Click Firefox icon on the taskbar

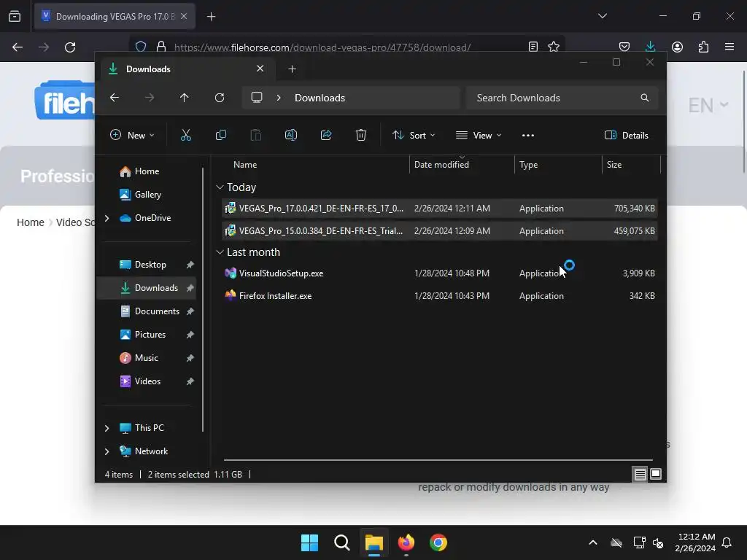[406, 542]
